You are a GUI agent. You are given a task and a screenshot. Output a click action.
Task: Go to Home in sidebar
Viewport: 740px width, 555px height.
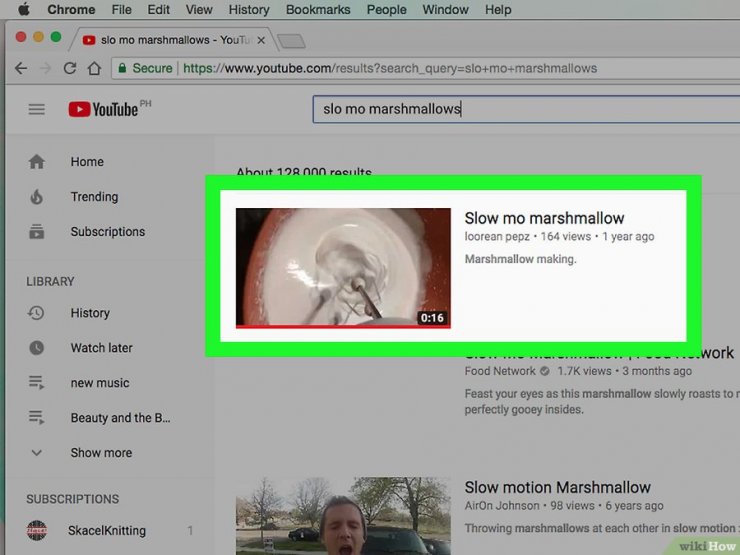(x=87, y=162)
